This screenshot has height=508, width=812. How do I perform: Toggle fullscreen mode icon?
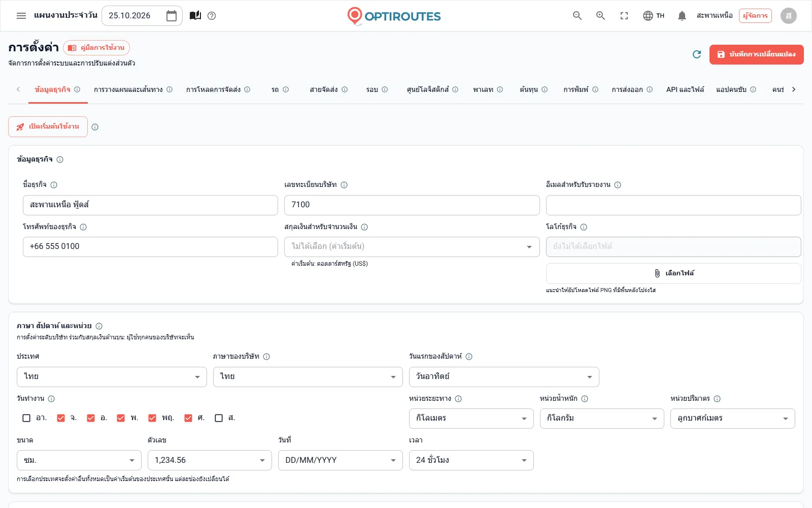[x=624, y=16]
